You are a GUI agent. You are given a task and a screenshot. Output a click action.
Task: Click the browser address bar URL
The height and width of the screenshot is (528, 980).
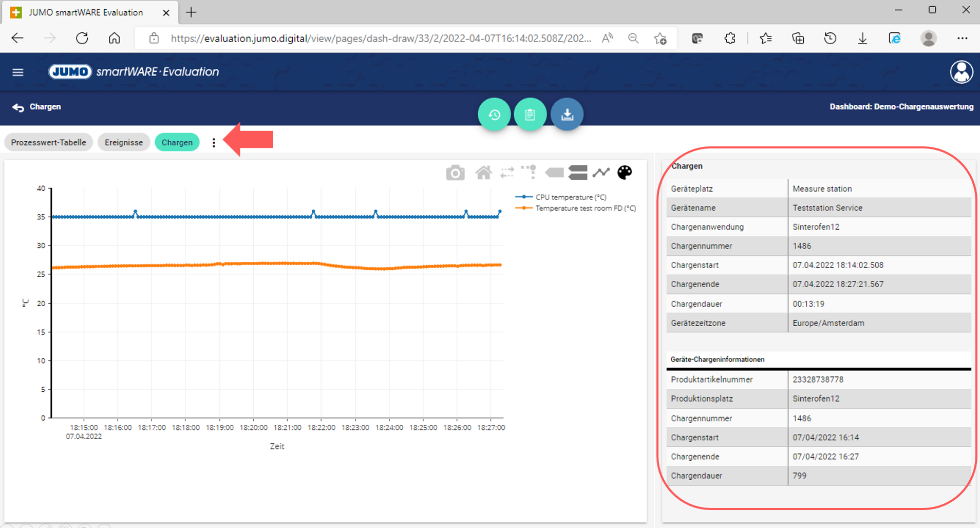(x=380, y=39)
